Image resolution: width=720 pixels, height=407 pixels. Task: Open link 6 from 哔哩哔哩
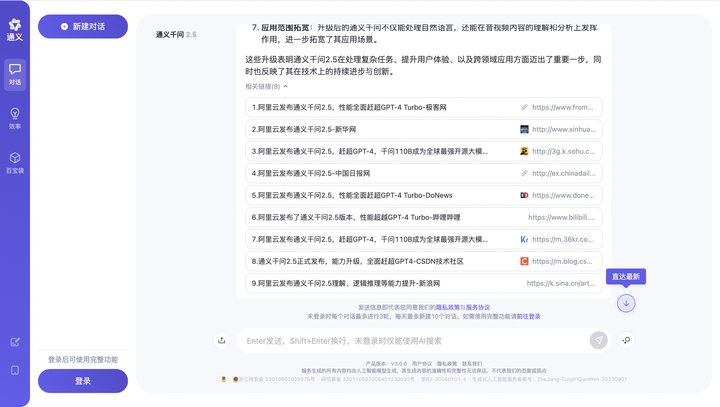423,217
